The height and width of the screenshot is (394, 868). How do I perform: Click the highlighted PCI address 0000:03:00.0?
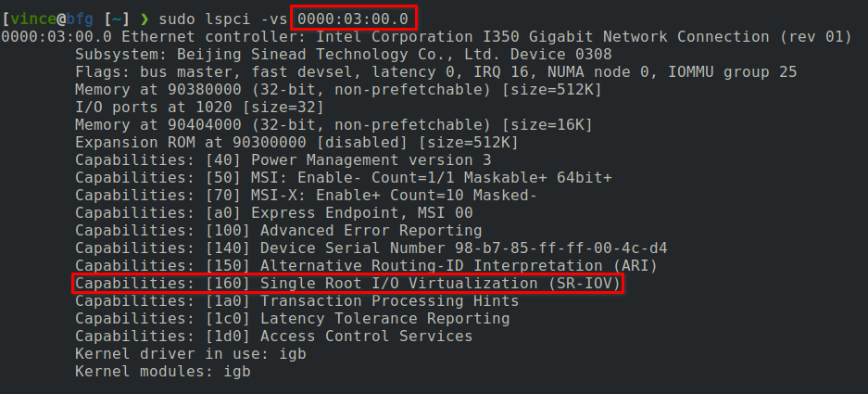(x=353, y=19)
